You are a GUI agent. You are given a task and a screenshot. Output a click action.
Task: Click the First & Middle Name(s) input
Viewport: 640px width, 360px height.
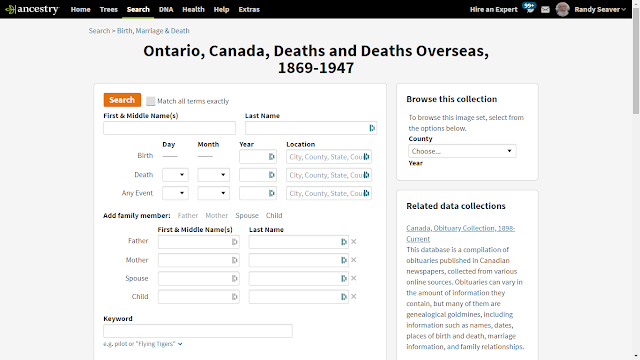pyautogui.click(x=169, y=128)
